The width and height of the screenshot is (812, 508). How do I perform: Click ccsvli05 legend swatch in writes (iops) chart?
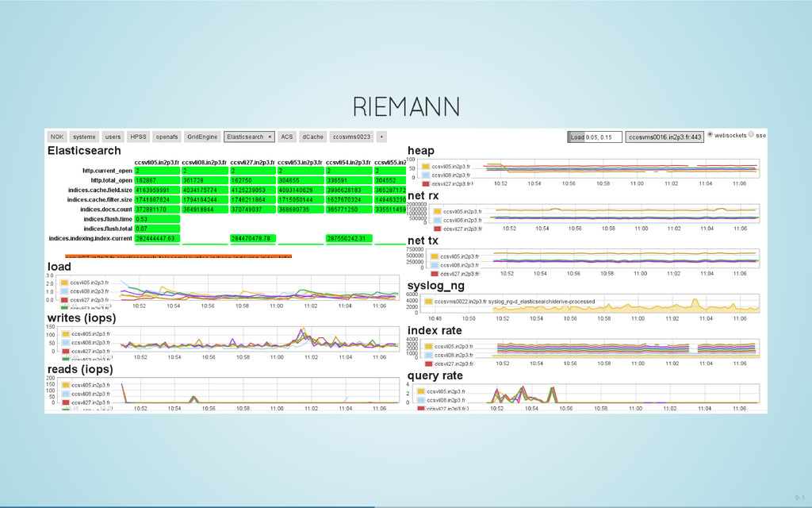65,334
